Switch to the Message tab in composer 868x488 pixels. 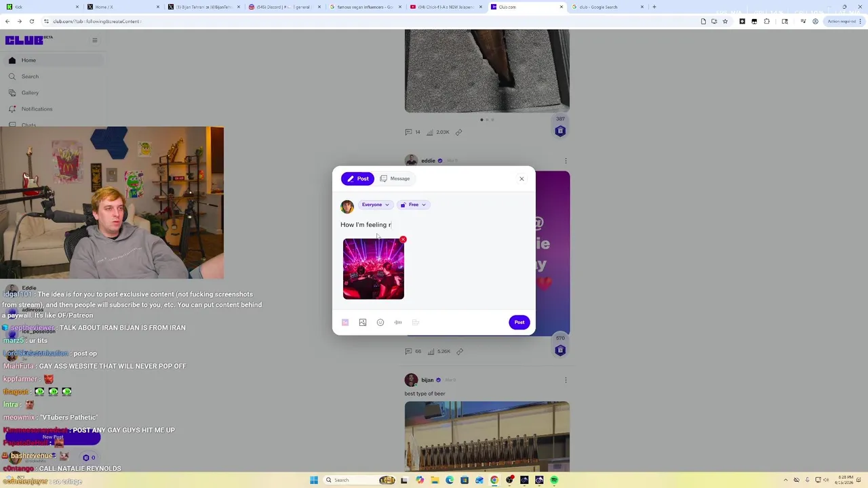tap(395, 179)
